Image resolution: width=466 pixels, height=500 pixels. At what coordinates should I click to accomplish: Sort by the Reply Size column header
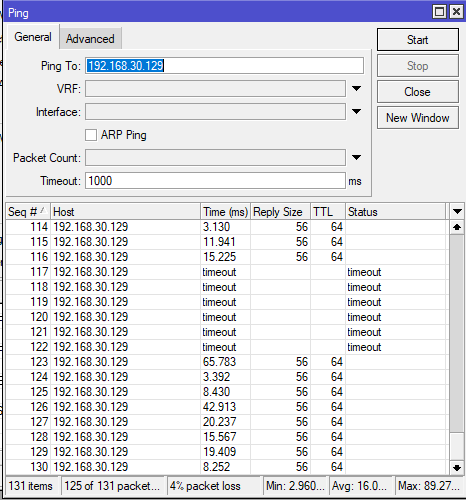(280, 212)
